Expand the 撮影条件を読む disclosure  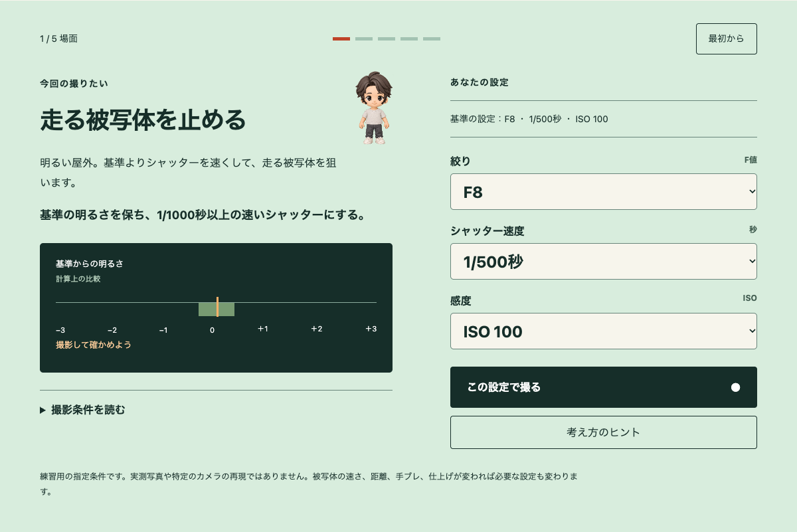click(x=82, y=410)
